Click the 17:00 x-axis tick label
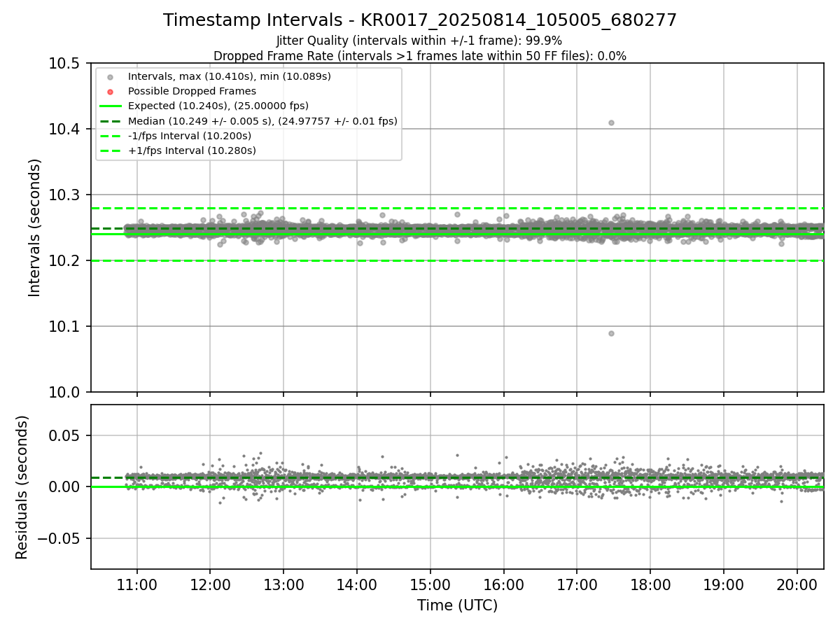Viewport: 840px width, 630px height. [577, 584]
